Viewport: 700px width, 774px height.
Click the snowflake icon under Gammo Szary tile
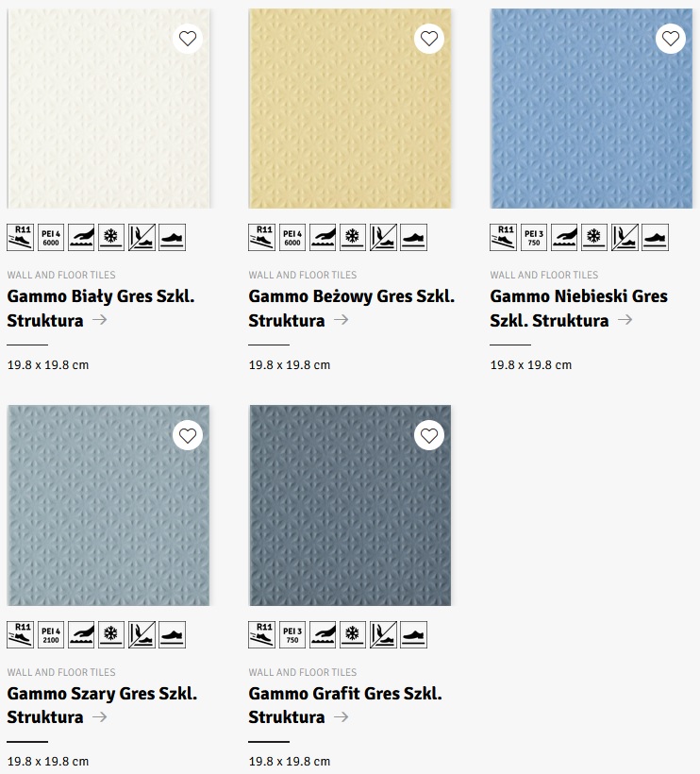(111, 633)
